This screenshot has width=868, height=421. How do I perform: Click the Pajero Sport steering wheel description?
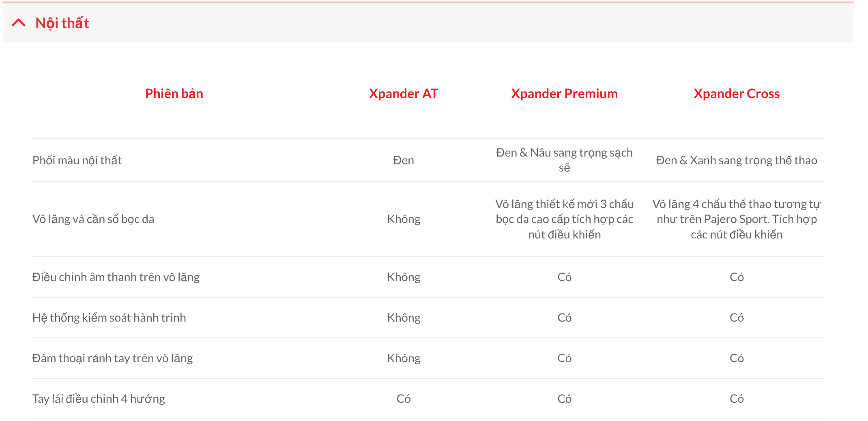coord(737,219)
